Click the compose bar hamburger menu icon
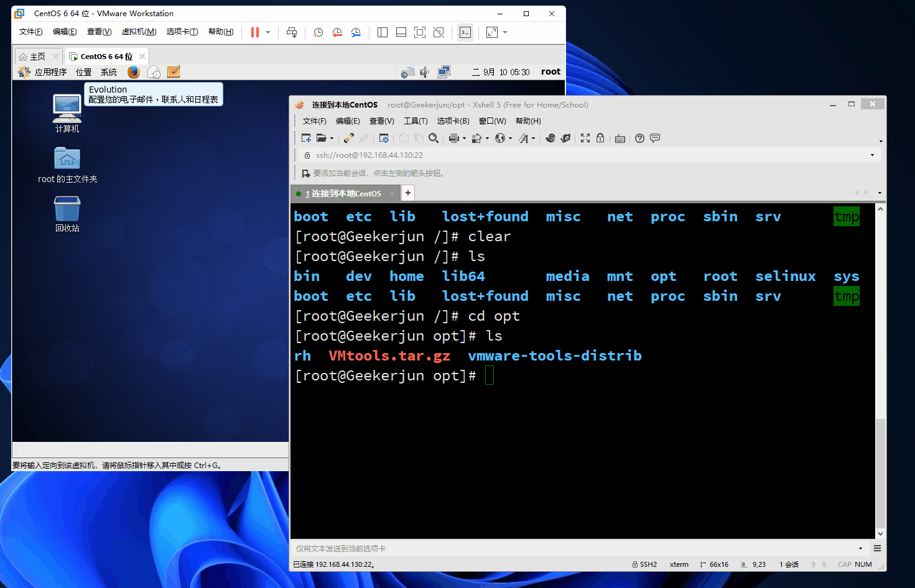This screenshot has height=588, width=915. click(x=877, y=548)
